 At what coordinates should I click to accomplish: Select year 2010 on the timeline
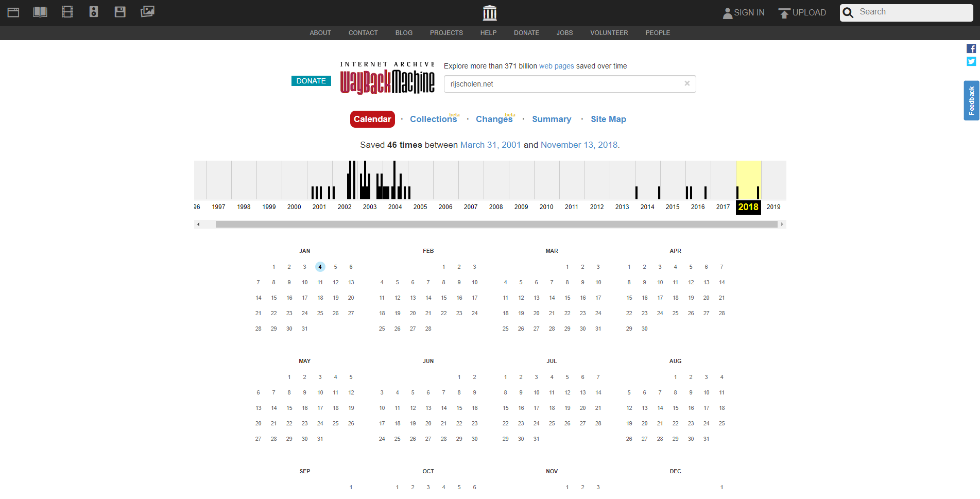pyautogui.click(x=546, y=207)
